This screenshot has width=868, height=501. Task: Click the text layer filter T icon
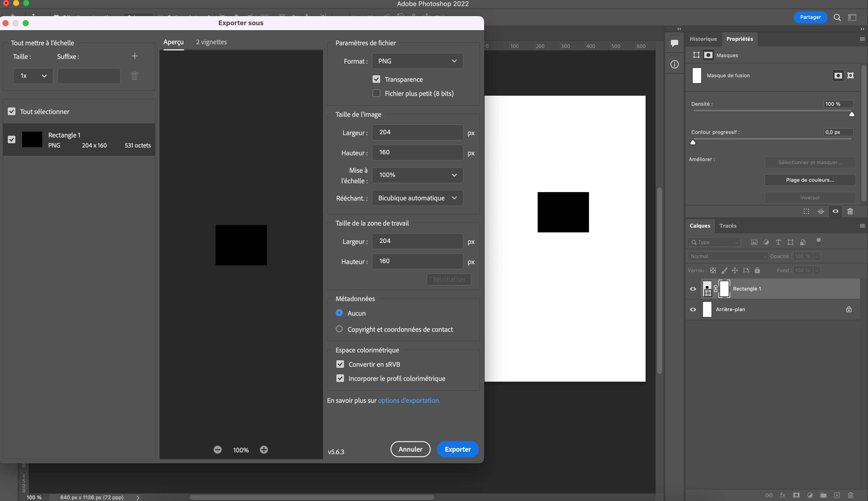pos(778,242)
